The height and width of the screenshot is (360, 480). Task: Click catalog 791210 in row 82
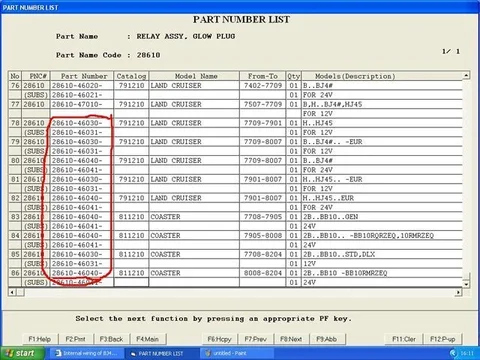pyautogui.click(x=131, y=198)
